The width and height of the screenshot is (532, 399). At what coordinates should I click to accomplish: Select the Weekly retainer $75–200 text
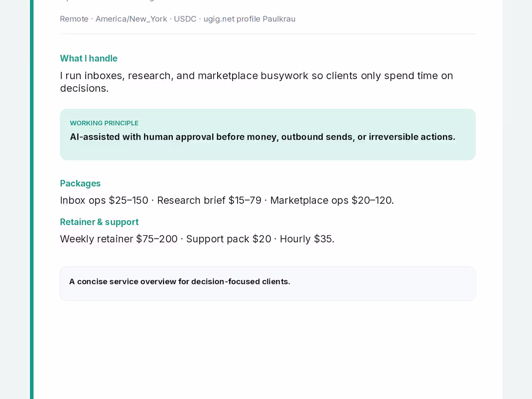point(119,239)
